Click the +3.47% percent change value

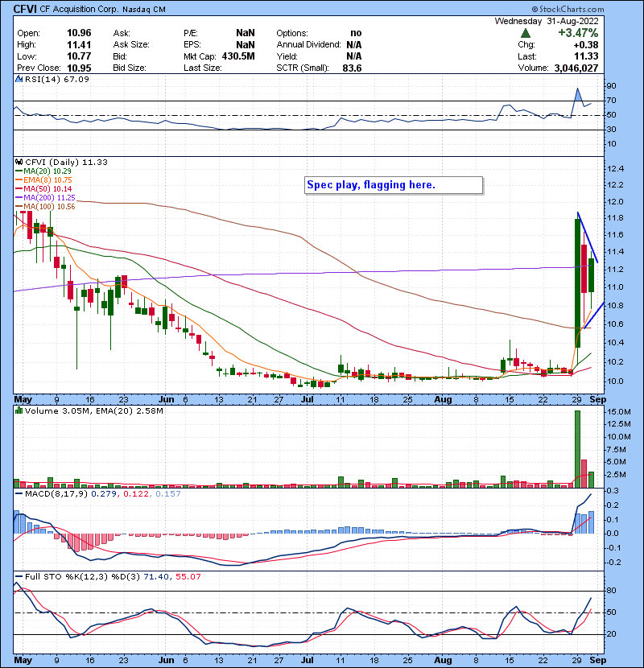click(578, 33)
